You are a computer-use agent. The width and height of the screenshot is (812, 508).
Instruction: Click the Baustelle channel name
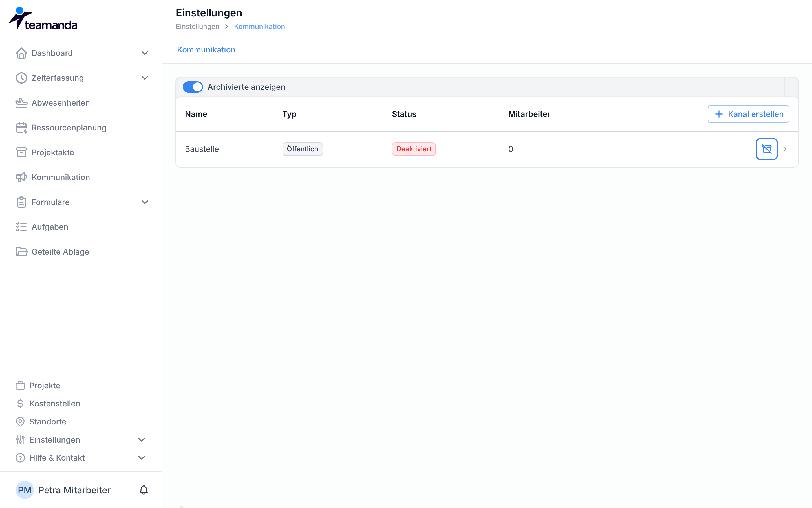(202, 149)
